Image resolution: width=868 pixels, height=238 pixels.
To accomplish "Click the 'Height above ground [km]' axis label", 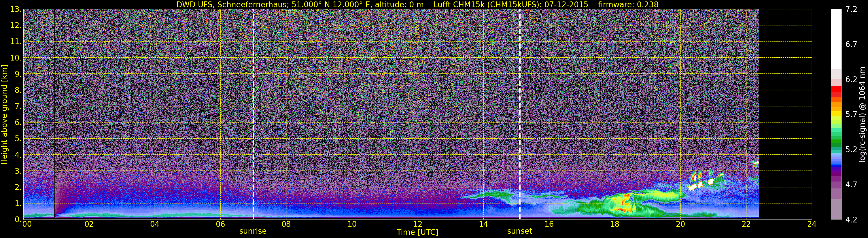I will [4, 114].
